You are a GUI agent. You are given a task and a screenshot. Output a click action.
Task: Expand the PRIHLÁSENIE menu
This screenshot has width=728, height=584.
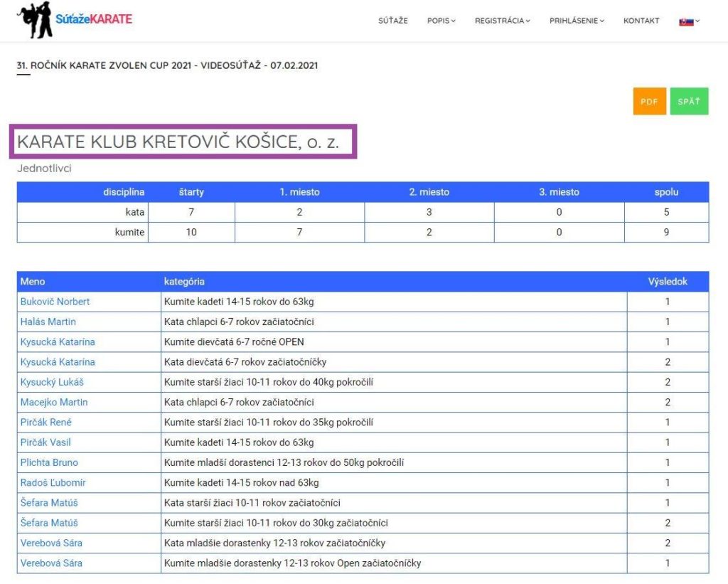click(x=577, y=21)
